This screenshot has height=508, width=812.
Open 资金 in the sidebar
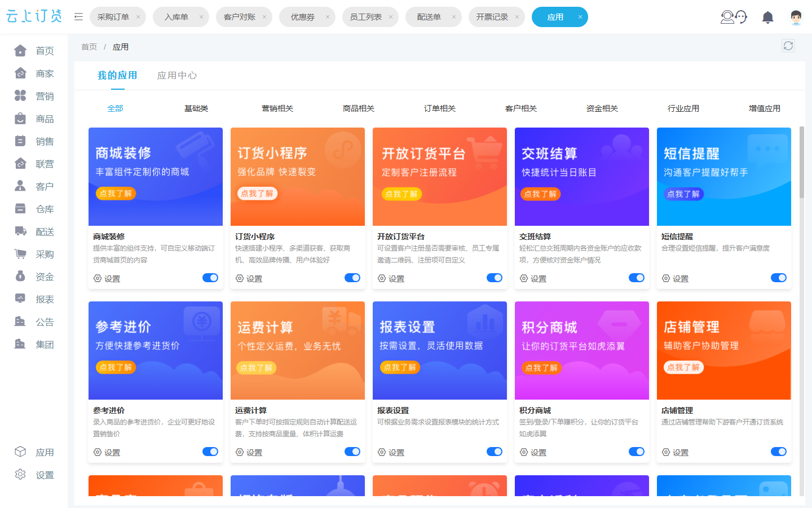click(x=34, y=277)
